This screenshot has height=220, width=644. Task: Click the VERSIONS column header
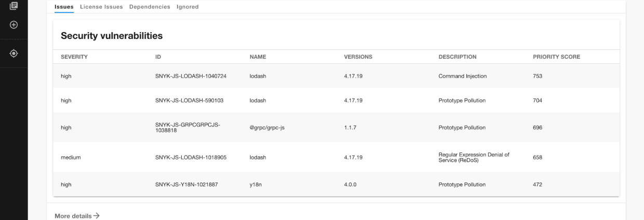[x=358, y=57]
